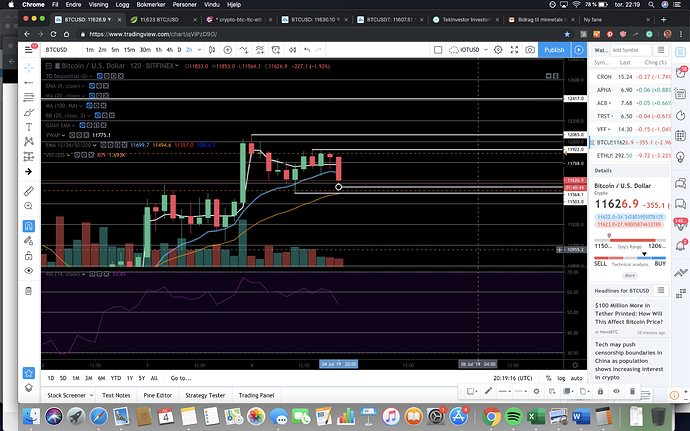690x431 pixels.
Task: Switch to the 1m timeframe
Action: point(90,50)
